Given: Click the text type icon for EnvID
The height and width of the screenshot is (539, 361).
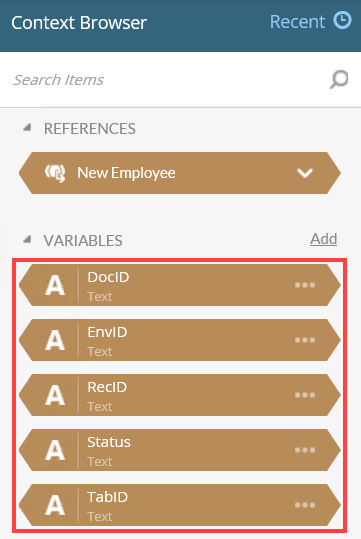Looking at the screenshot, I should click(55, 340).
